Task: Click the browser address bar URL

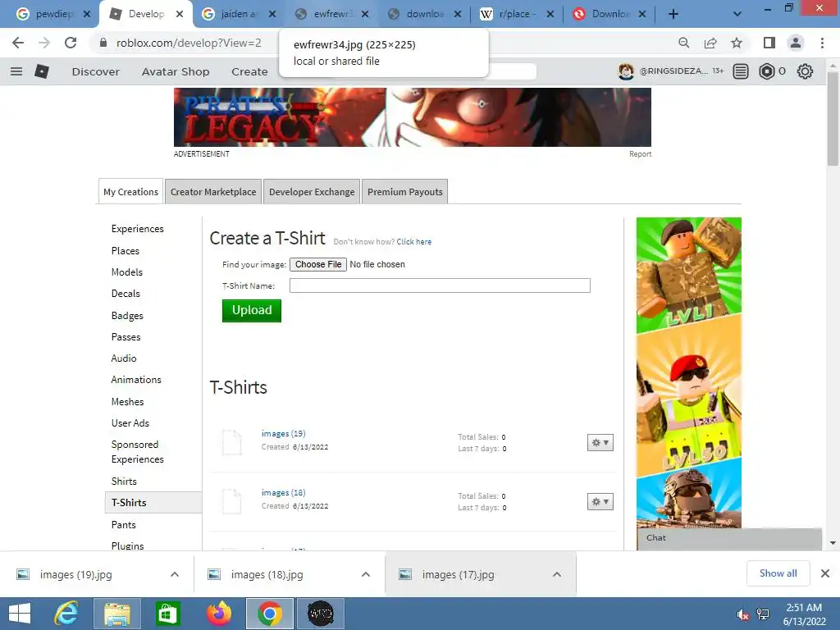Action: 189,43
